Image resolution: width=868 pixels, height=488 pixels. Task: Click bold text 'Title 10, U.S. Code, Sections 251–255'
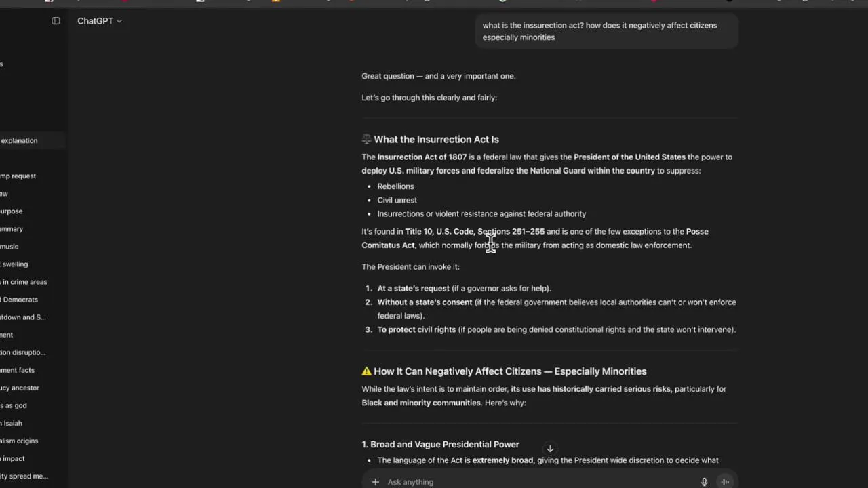[475, 231]
